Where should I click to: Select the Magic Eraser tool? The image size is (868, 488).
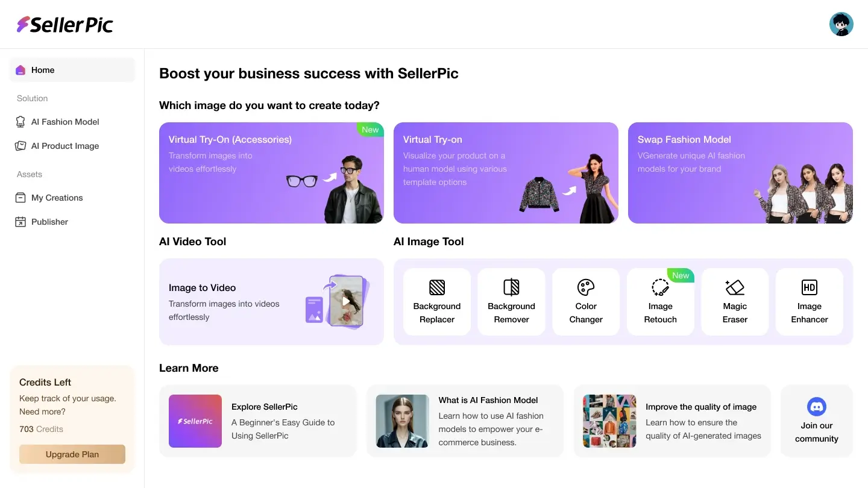tap(735, 301)
